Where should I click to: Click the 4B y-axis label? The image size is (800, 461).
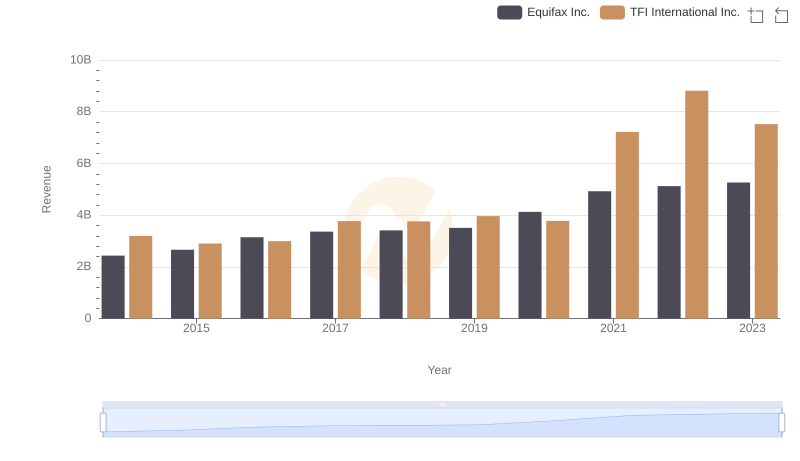click(x=84, y=215)
